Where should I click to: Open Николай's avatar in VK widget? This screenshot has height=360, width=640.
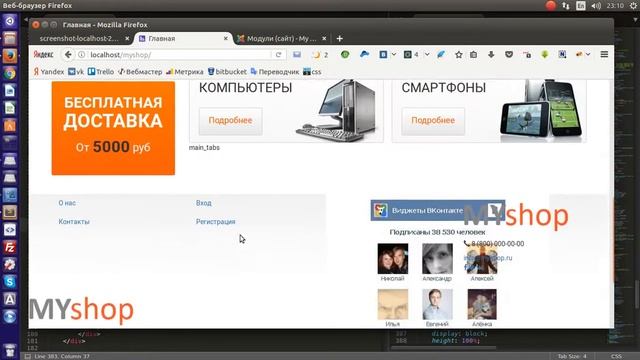click(393, 259)
